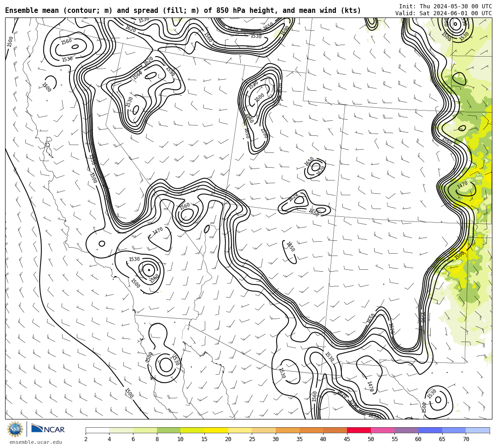Click the color bar tick label 45

[x=347, y=439]
